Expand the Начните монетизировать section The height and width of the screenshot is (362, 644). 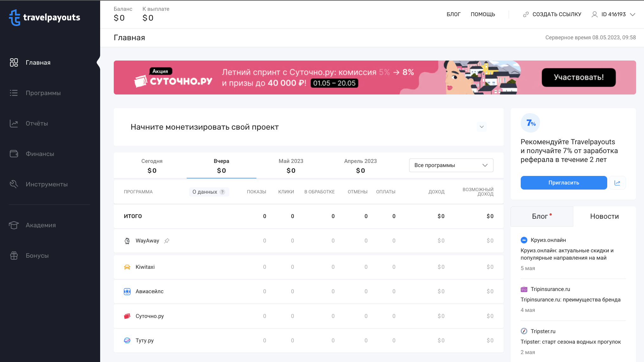[x=482, y=127]
